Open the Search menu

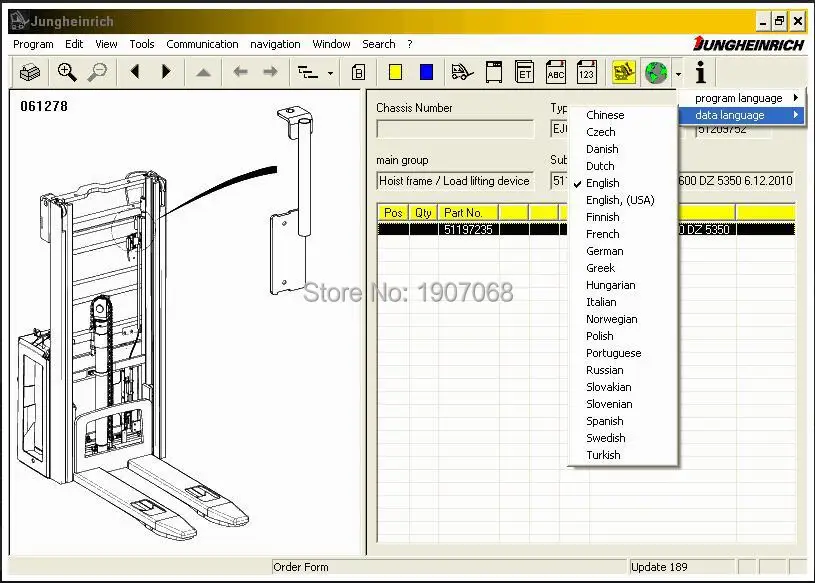tap(378, 44)
